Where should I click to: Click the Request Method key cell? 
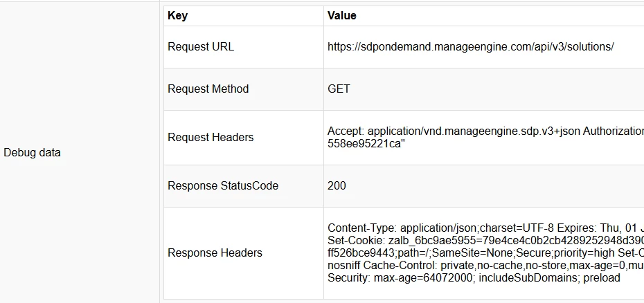(x=244, y=89)
